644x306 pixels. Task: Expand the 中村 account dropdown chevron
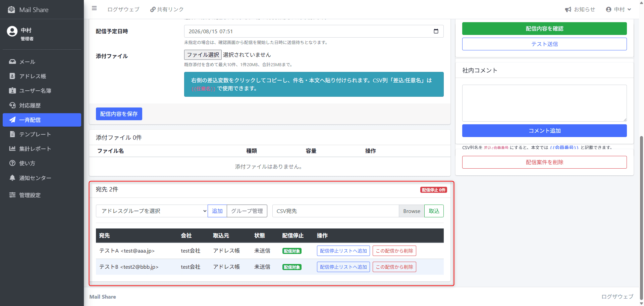click(x=629, y=9)
